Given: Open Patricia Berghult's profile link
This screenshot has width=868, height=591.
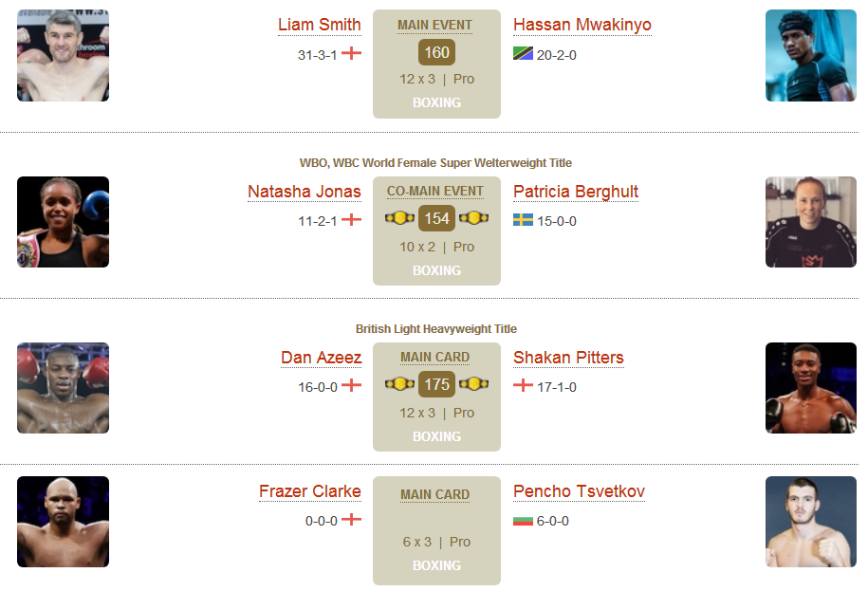Looking at the screenshot, I should 576,192.
